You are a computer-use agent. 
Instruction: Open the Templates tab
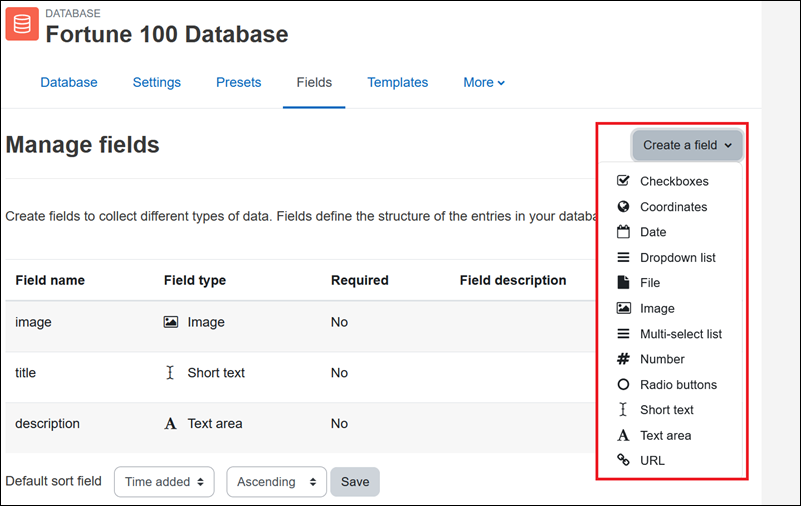tap(397, 82)
